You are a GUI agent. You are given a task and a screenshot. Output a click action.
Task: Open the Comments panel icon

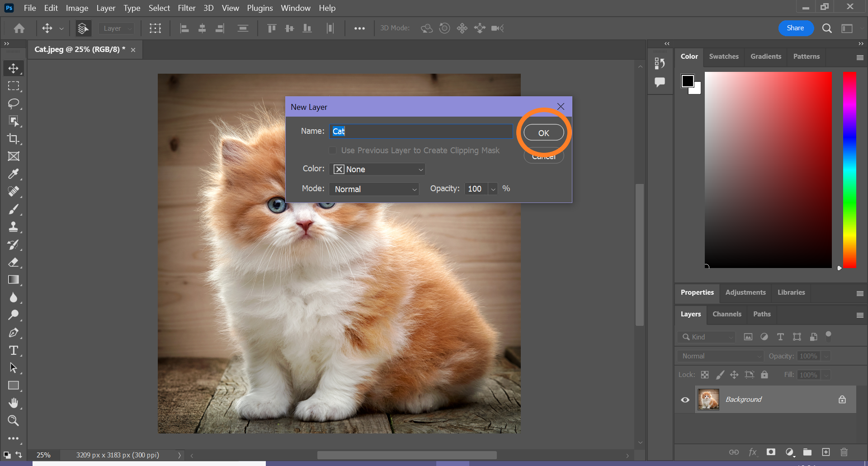660,82
